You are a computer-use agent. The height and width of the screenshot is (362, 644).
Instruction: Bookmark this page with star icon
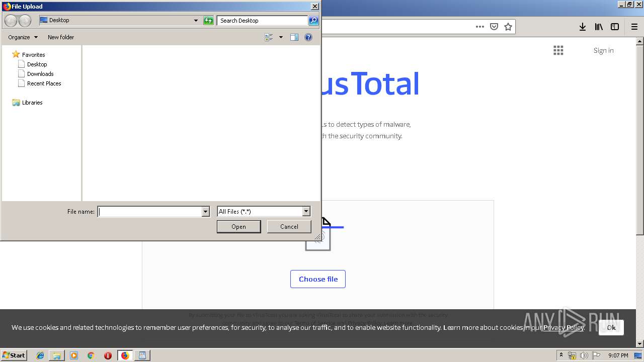(508, 27)
